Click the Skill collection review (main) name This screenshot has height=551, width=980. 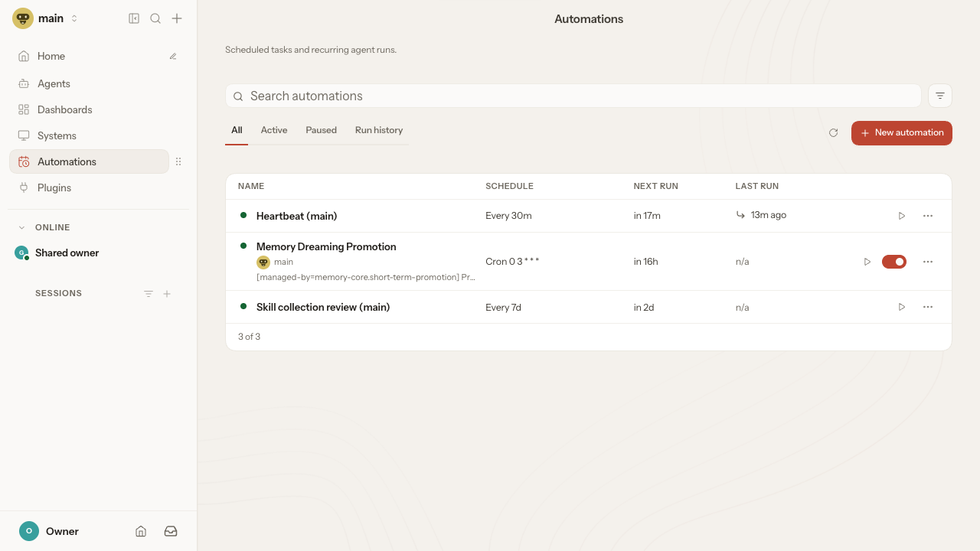point(323,307)
